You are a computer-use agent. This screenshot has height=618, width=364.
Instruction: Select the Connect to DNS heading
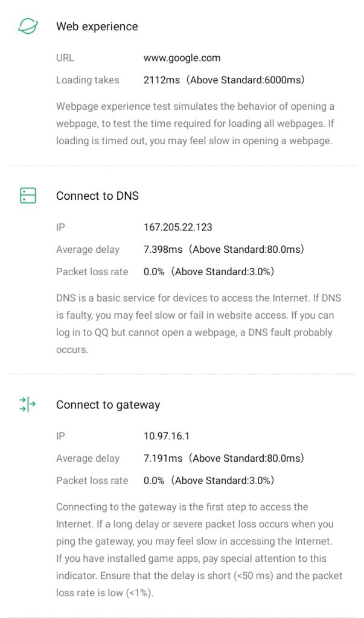pos(97,196)
